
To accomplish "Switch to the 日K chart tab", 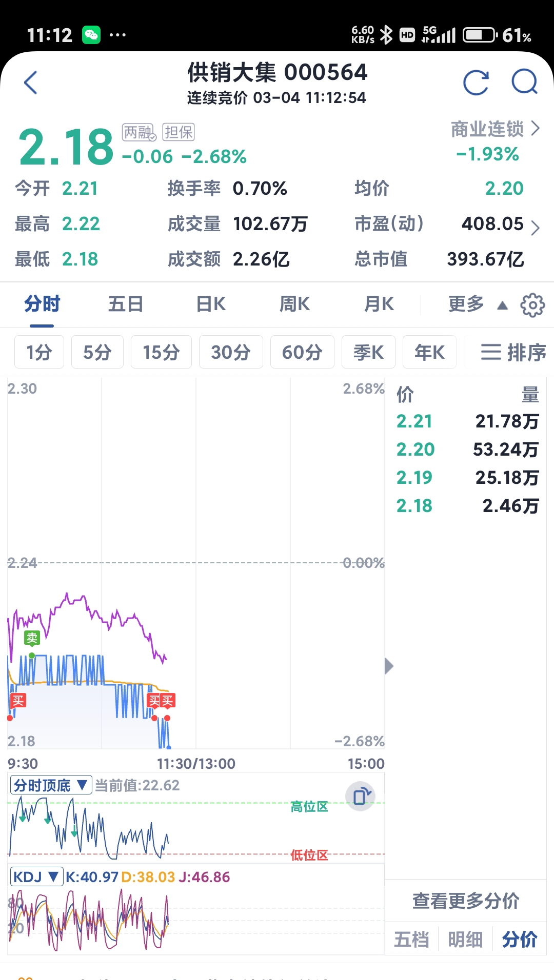I will click(x=211, y=304).
